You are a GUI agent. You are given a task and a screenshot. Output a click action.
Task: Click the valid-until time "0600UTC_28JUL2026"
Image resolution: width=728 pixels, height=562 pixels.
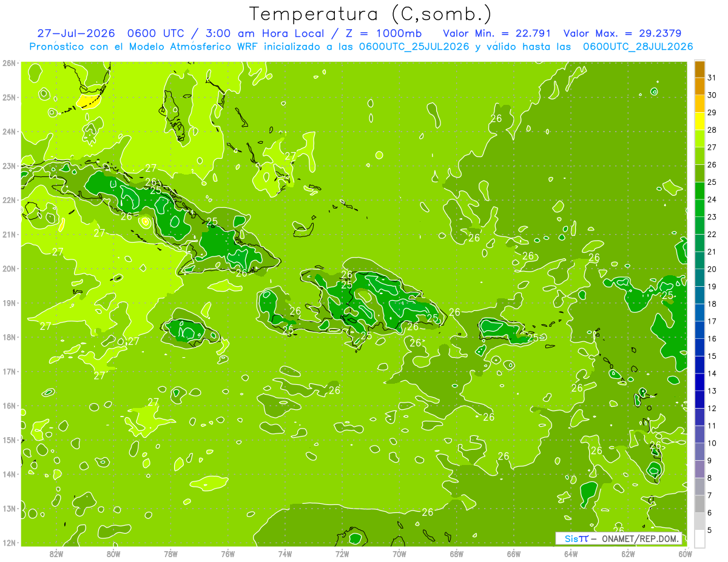point(638,47)
